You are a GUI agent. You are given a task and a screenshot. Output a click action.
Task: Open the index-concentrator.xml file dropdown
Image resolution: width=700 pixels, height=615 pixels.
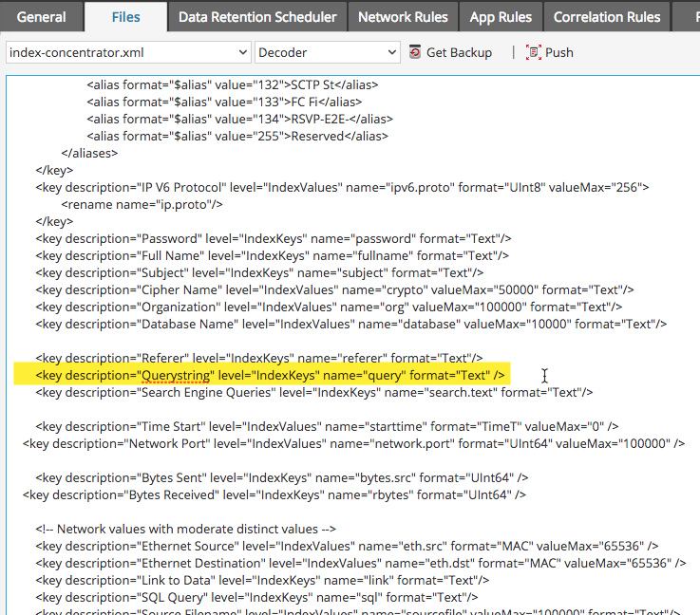pos(127,52)
